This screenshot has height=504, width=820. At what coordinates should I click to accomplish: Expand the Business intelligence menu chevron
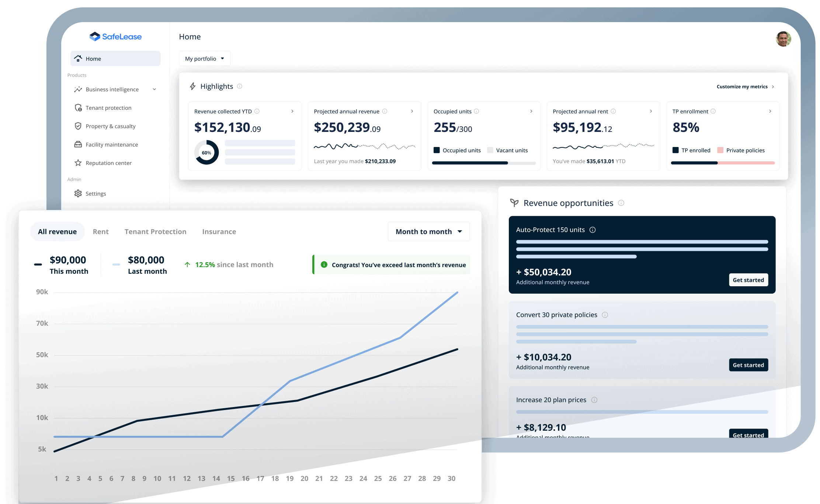[154, 89]
